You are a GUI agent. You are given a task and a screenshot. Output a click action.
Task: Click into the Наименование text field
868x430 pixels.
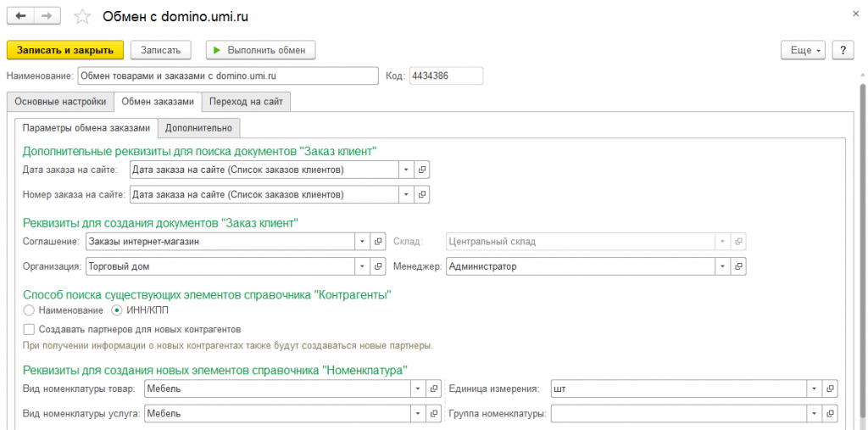[x=227, y=76]
